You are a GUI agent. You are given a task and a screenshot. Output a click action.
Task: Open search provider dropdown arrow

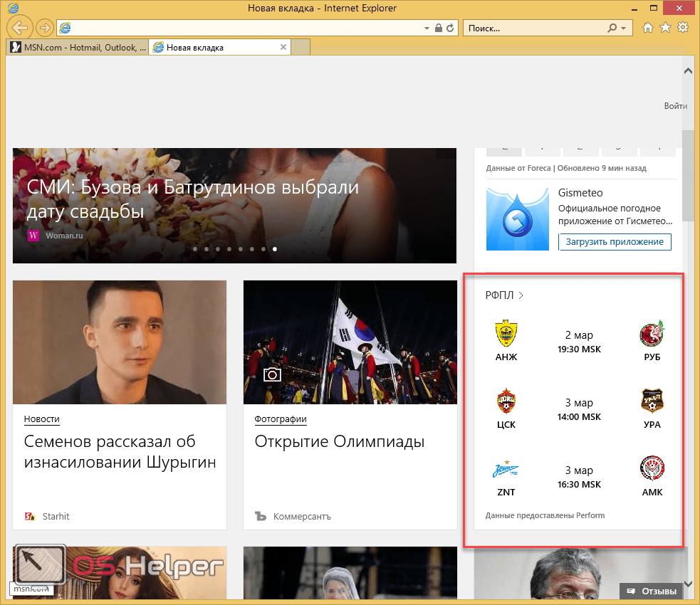pyautogui.click(x=624, y=28)
